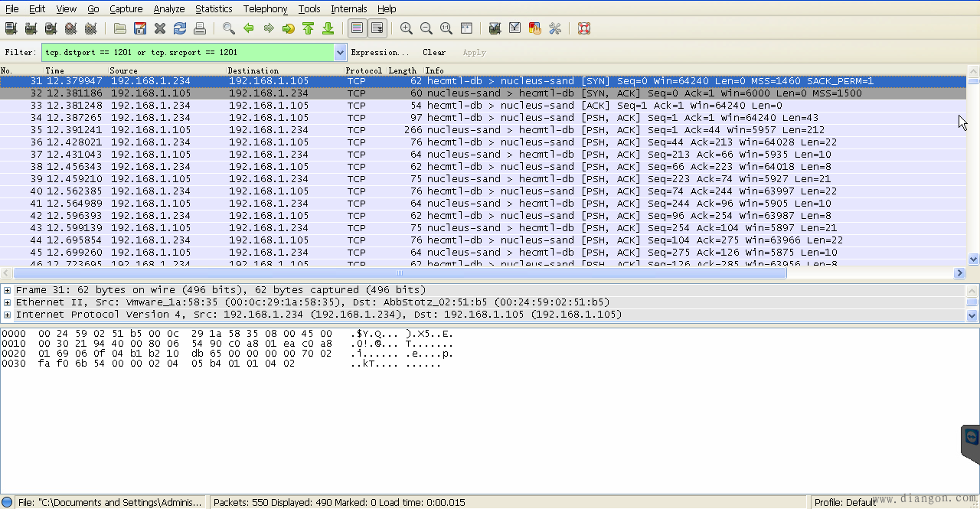The width and height of the screenshot is (980, 509).
Task: Open the Coloring Rules editor icon
Action: (x=535, y=28)
